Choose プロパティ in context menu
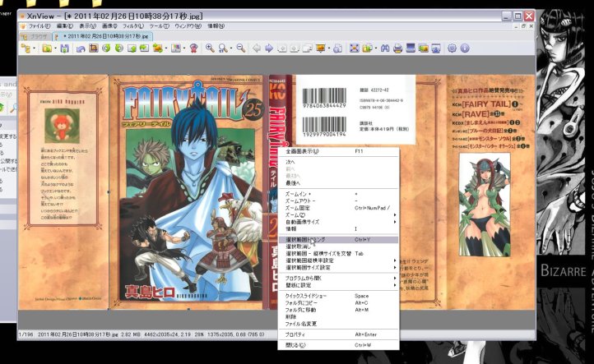 (338, 334)
